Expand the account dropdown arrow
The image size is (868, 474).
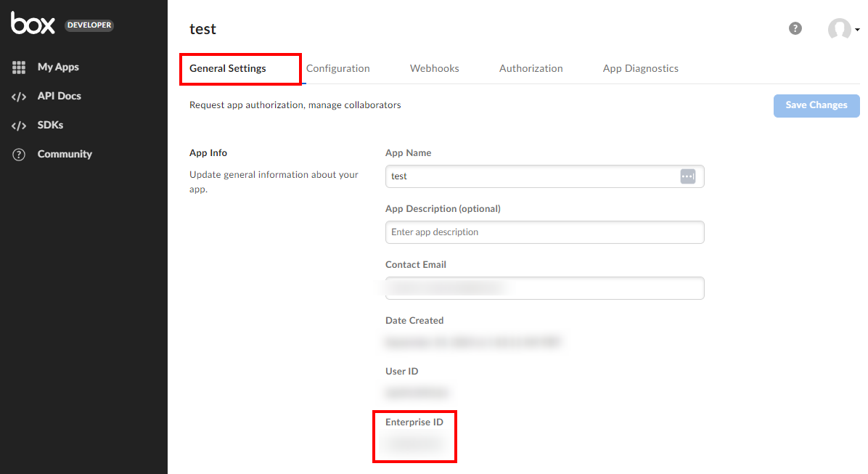coord(858,30)
